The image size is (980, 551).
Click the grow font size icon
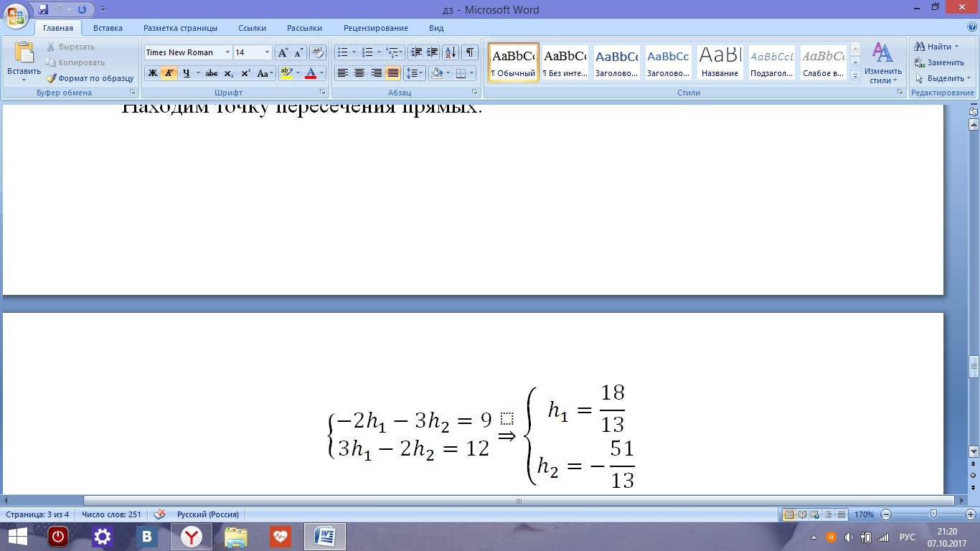click(x=283, y=52)
